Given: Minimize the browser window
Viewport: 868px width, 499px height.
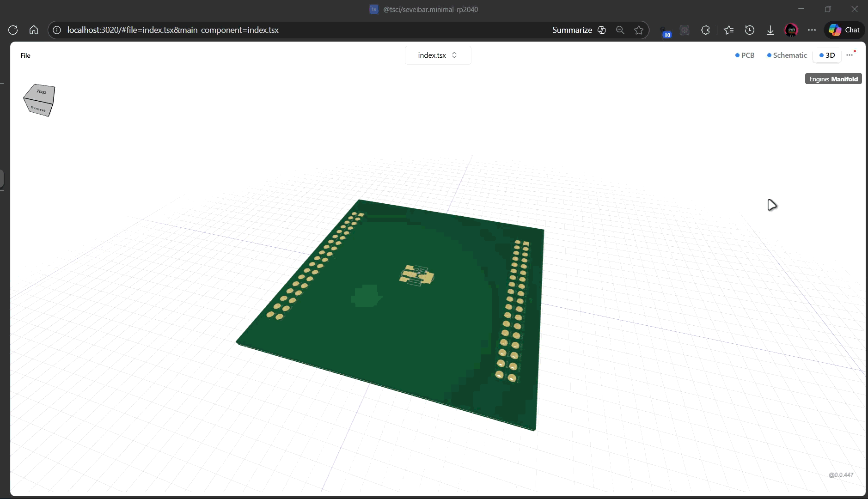Looking at the screenshot, I should pyautogui.click(x=801, y=9).
